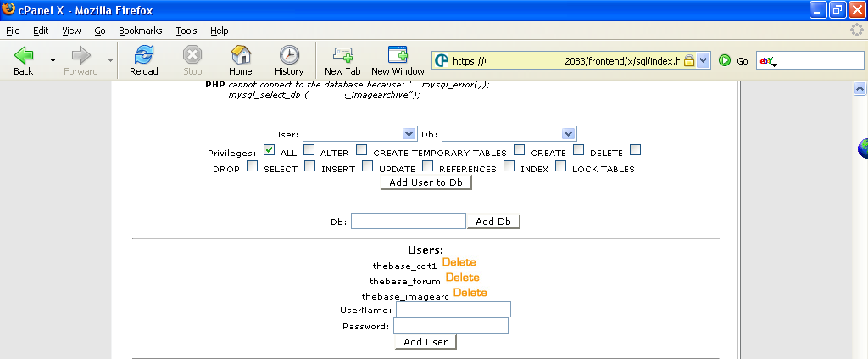
Task: Click the Add Db button
Action: (493, 221)
